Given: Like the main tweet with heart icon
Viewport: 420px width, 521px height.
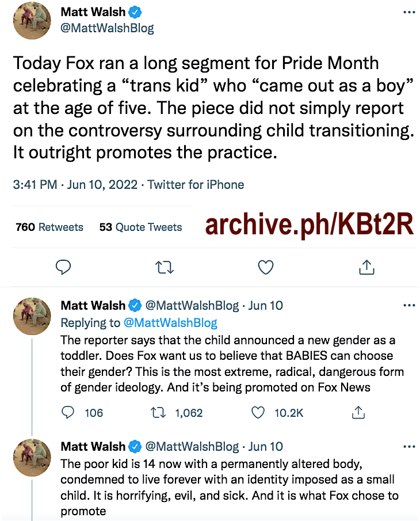Looking at the screenshot, I should click(265, 267).
